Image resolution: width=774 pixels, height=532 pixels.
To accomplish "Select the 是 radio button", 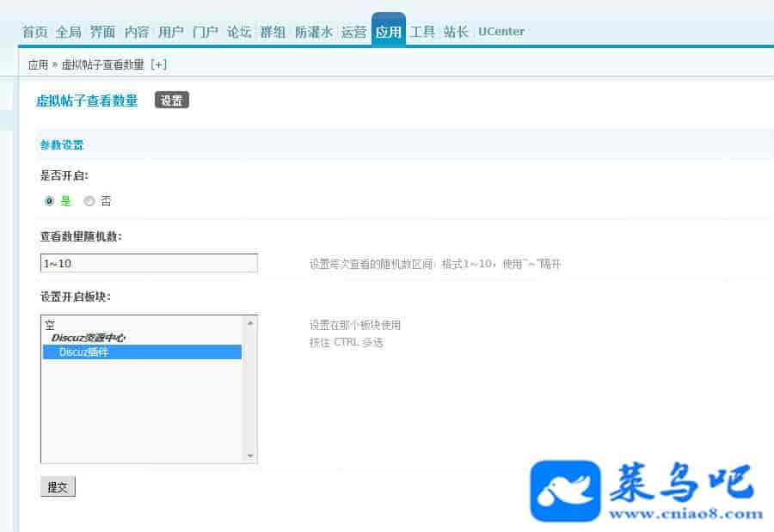I will point(49,201).
